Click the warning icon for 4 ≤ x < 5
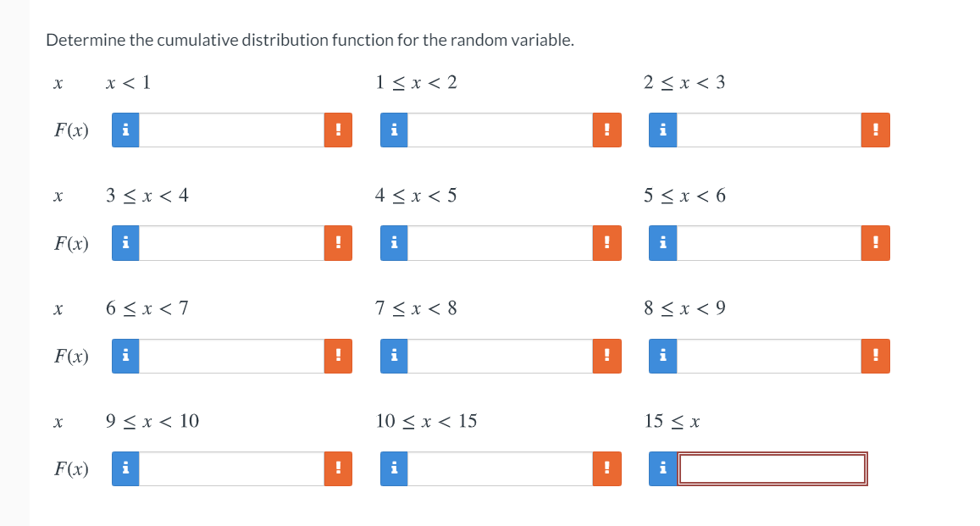Viewport: 980px width, 526px height. coord(606,243)
